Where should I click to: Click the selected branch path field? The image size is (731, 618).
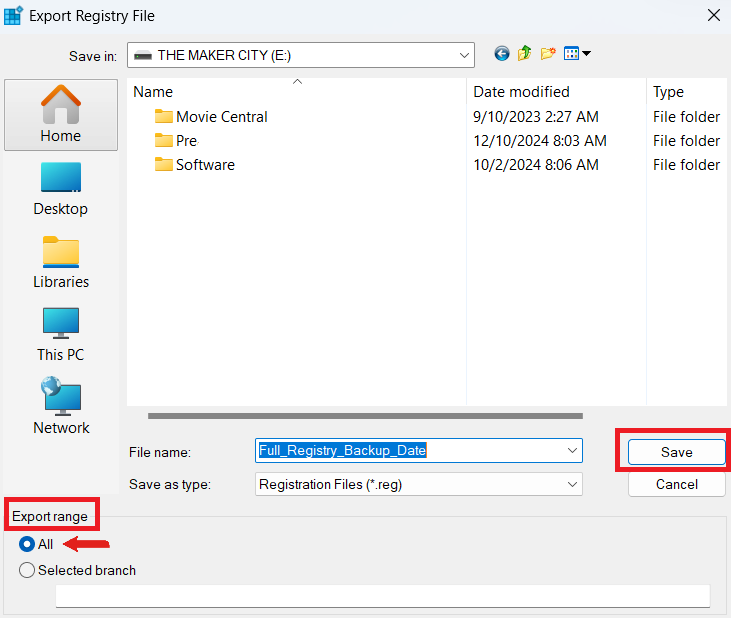click(x=383, y=596)
